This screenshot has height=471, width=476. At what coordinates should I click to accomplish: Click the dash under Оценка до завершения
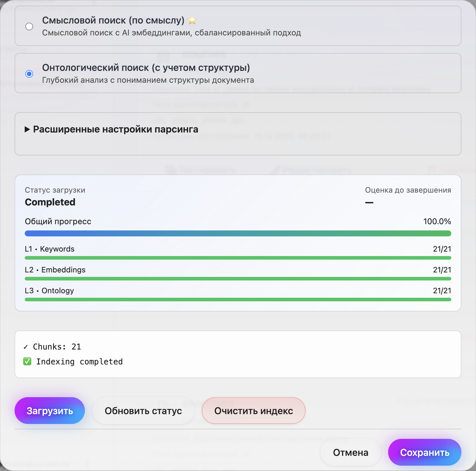coord(369,202)
